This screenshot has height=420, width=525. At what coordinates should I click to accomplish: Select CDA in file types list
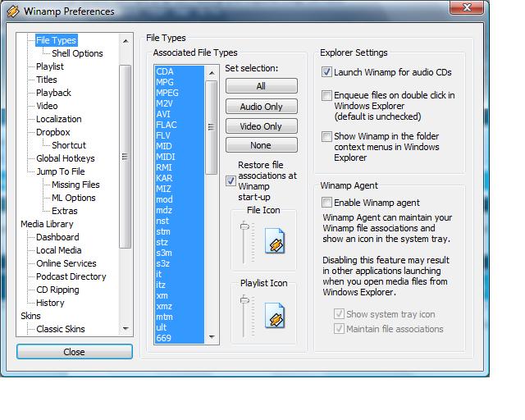(180, 71)
